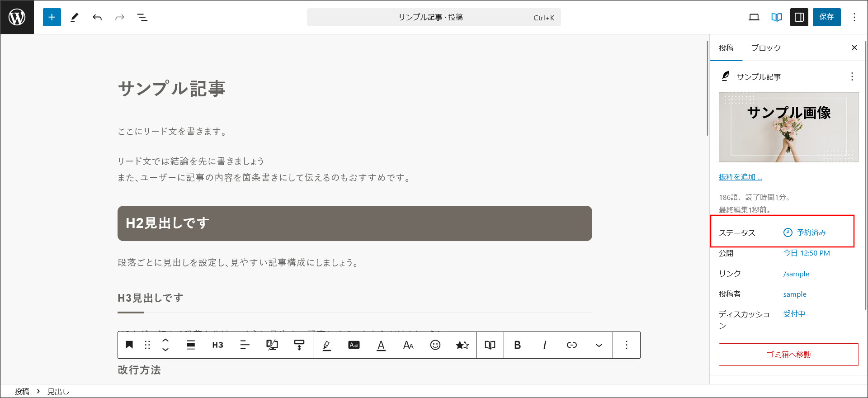Image resolution: width=868 pixels, height=398 pixels.
Task: Open the text color A icon
Action: coord(381,345)
